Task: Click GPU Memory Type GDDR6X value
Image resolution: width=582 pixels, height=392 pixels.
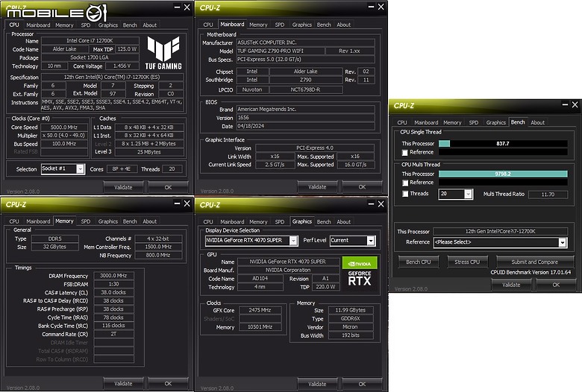Action: tap(351, 318)
